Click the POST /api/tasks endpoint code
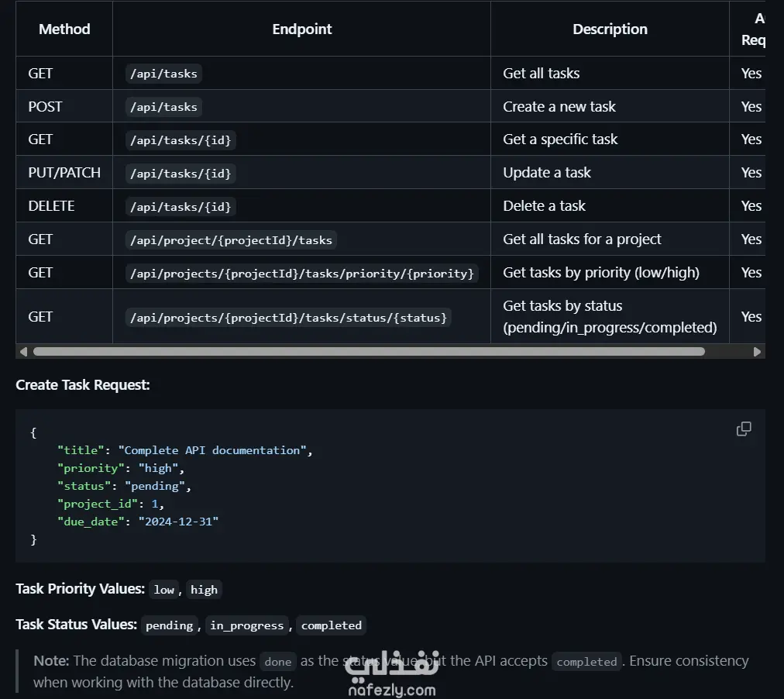The height and width of the screenshot is (699, 784). click(163, 107)
